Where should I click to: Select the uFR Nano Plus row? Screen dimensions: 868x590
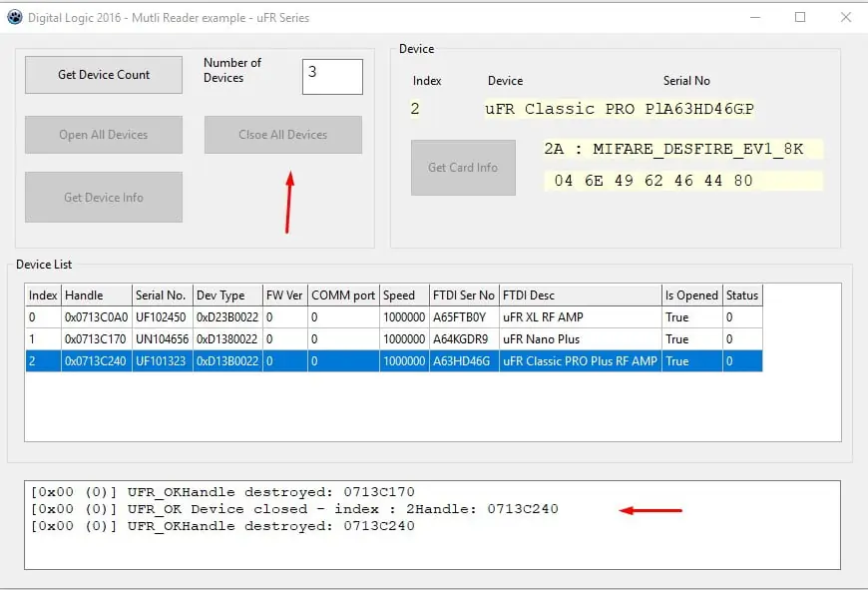tap(393, 339)
